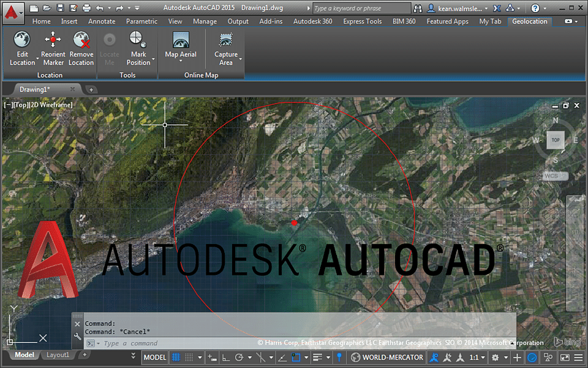Image resolution: width=588 pixels, height=368 pixels.
Task: Click the Save icon in Quick Access toolbar
Action: pos(59,7)
